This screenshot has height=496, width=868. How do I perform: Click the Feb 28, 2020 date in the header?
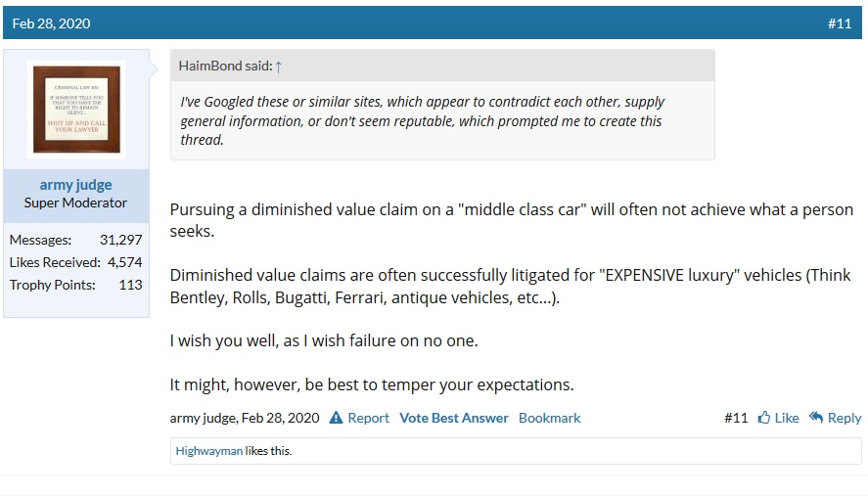click(x=51, y=23)
